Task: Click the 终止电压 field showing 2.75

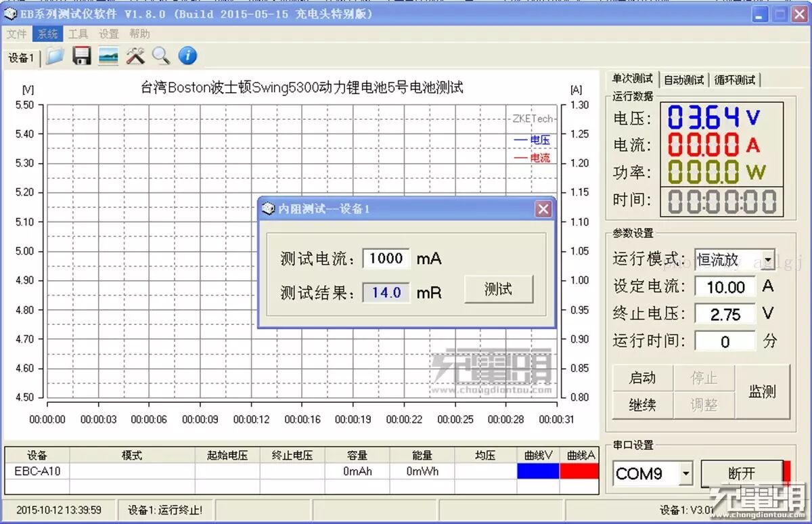Action: point(725,314)
